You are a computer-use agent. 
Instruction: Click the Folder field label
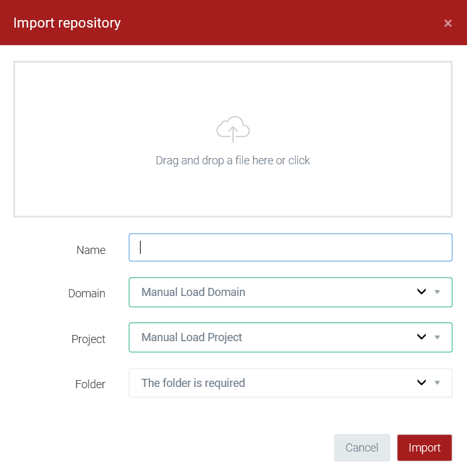click(90, 384)
